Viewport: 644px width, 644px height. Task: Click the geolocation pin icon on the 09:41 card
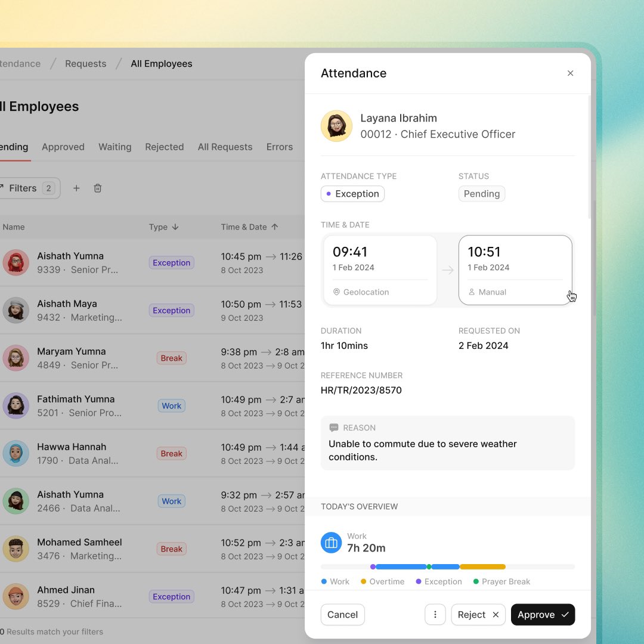click(x=336, y=292)
